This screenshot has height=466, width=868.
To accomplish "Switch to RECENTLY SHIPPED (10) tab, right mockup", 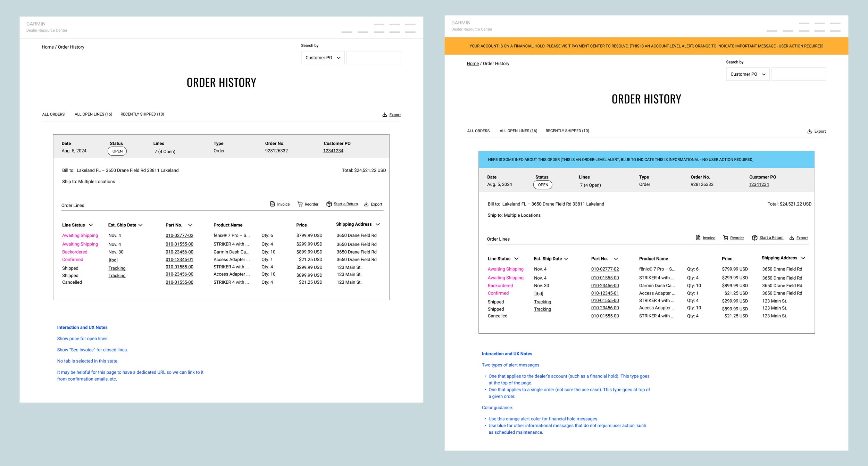I will tap(567, 131).
